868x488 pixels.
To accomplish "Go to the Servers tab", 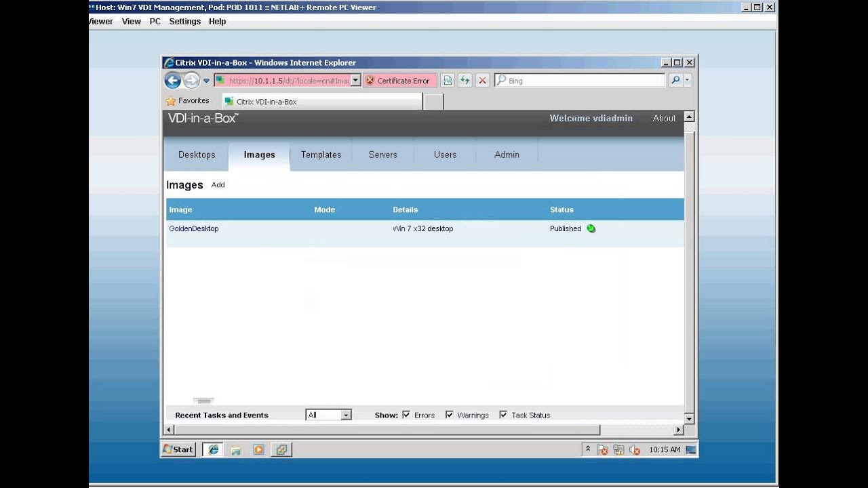I will pos(383,155).
